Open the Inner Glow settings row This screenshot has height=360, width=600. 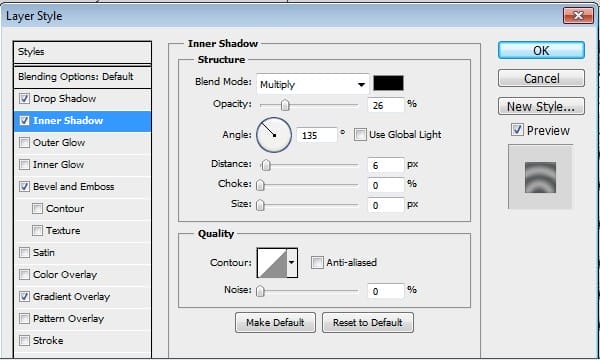pyautogui.click(x=82, y=165)
